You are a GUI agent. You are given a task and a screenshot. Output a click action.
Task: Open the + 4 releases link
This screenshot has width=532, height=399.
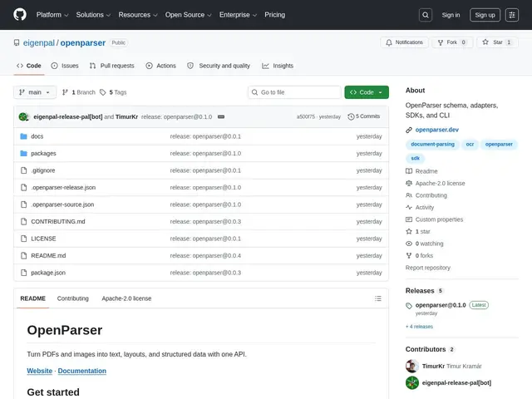pyautogui.click(x=419, y=327)
